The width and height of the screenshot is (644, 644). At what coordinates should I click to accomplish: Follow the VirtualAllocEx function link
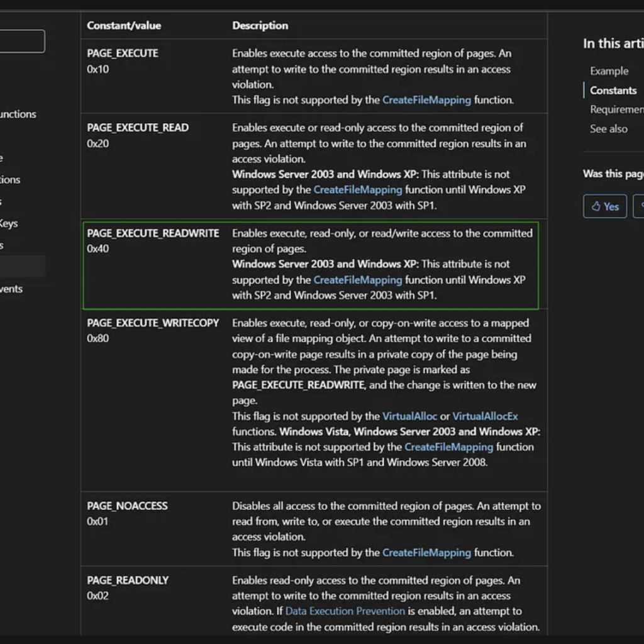(485, 416)
